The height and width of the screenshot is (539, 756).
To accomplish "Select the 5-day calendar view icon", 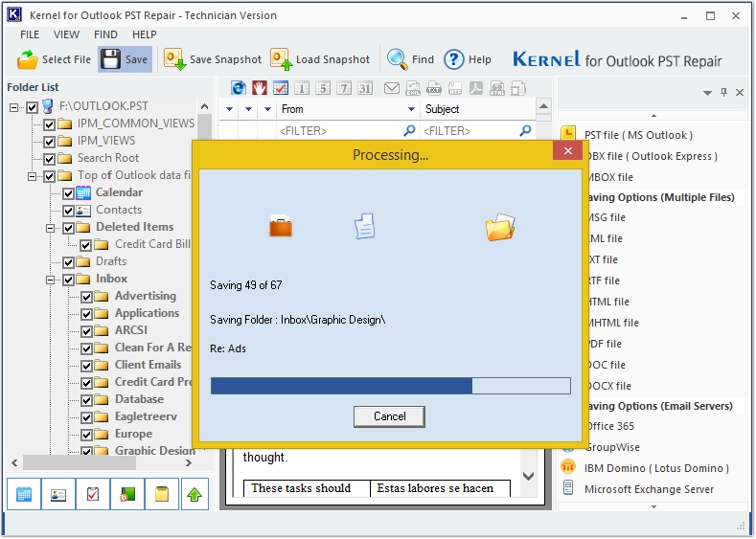I will pyautogui.click(x=323, y=88).
